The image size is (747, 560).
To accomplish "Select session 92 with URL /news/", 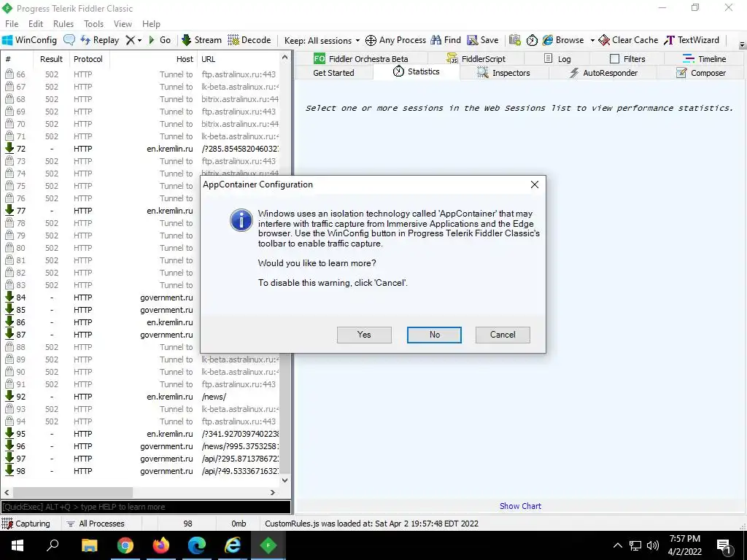I will point(142,397).
